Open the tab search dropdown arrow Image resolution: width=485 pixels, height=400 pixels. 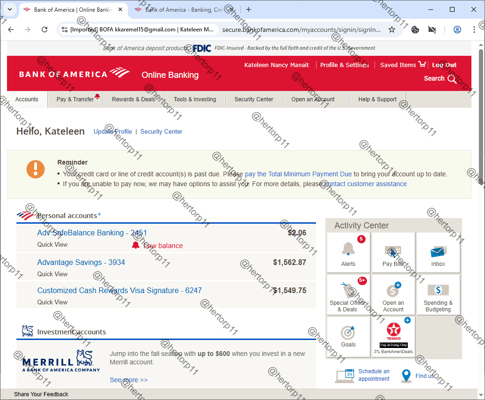pyautogui.click(x=10, y=9)
